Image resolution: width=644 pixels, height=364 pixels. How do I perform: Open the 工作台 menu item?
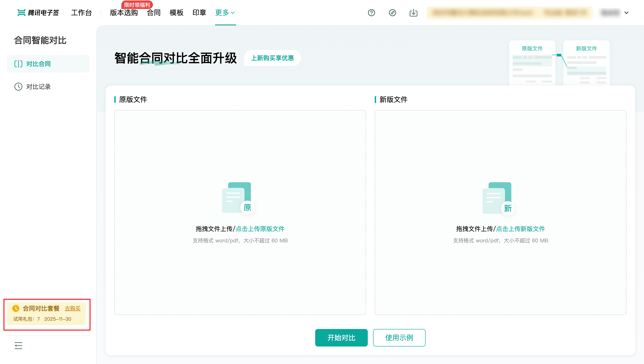[81, 12]
